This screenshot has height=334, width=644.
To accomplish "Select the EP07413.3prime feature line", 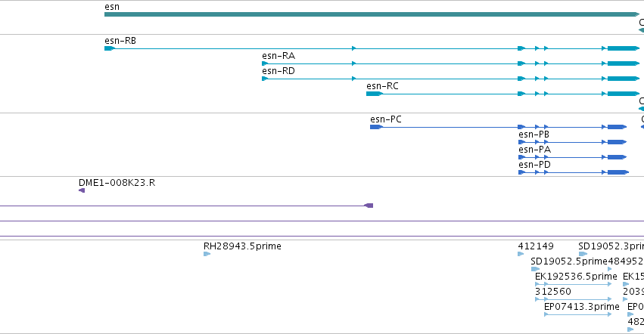I will [x=578, y=314].
